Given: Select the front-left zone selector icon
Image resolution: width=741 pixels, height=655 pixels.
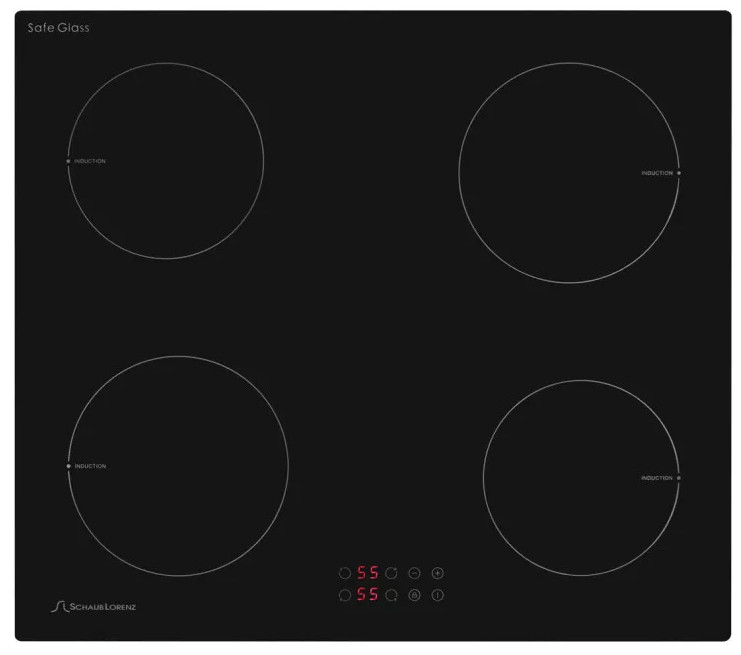Looking at the screenshot, I should pyautogui.click(x=345, y=595).
